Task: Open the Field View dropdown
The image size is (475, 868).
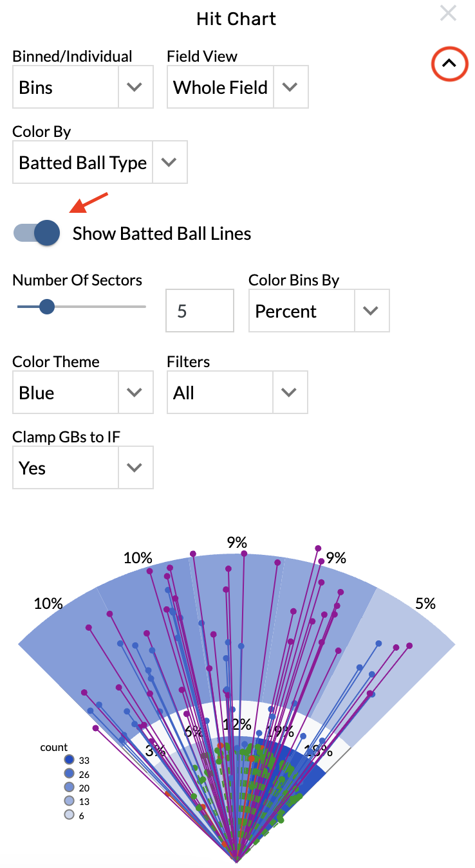Action: [x=237, y=87]
